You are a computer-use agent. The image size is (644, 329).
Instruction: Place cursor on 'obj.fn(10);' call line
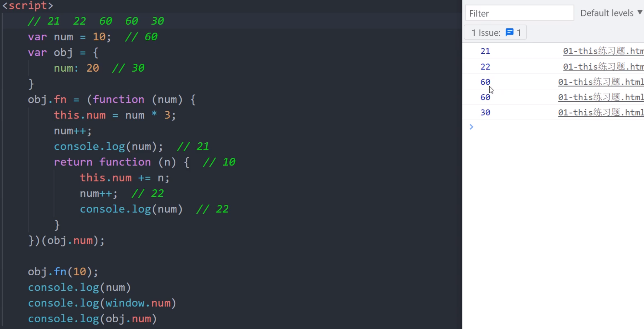[x=63, y=272]
